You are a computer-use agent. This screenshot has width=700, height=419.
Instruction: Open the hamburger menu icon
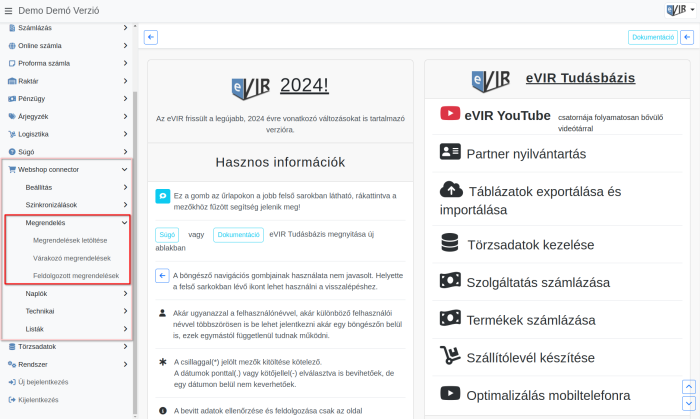pos(8,11)
